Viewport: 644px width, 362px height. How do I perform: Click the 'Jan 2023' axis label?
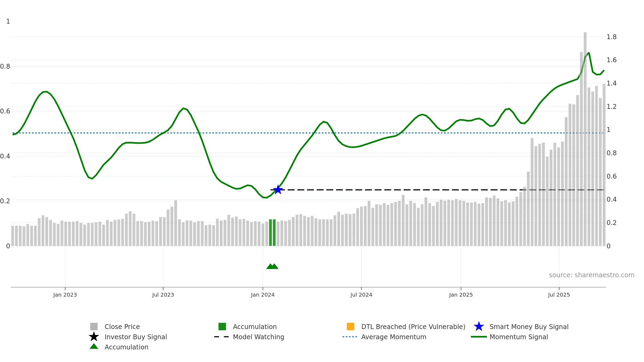65,295
